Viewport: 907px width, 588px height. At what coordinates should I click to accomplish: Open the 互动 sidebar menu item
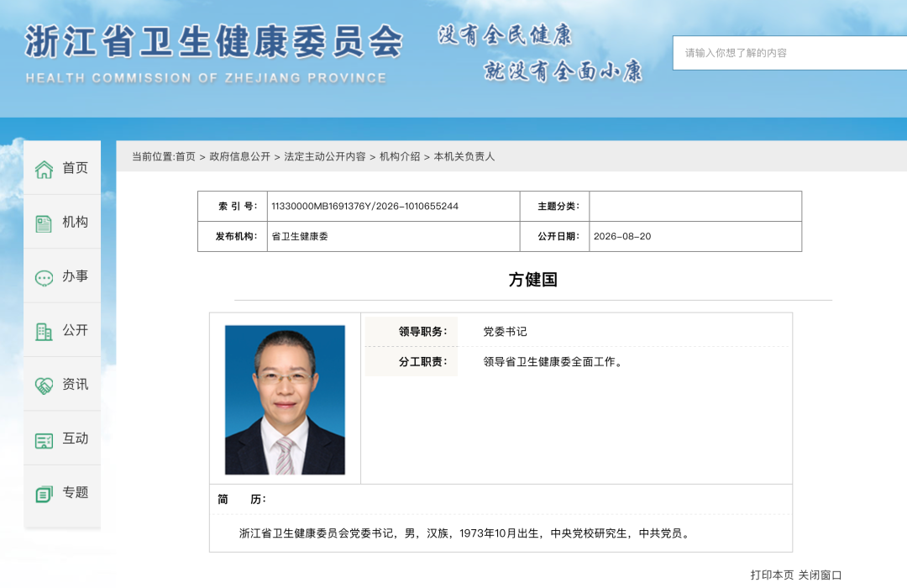tap(62, 438)
